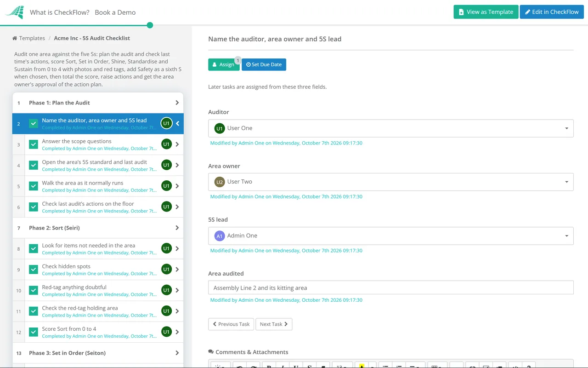Click the 'View as Template' button
The width and height of the screenshot is (588, 368).
coord(486,12)
